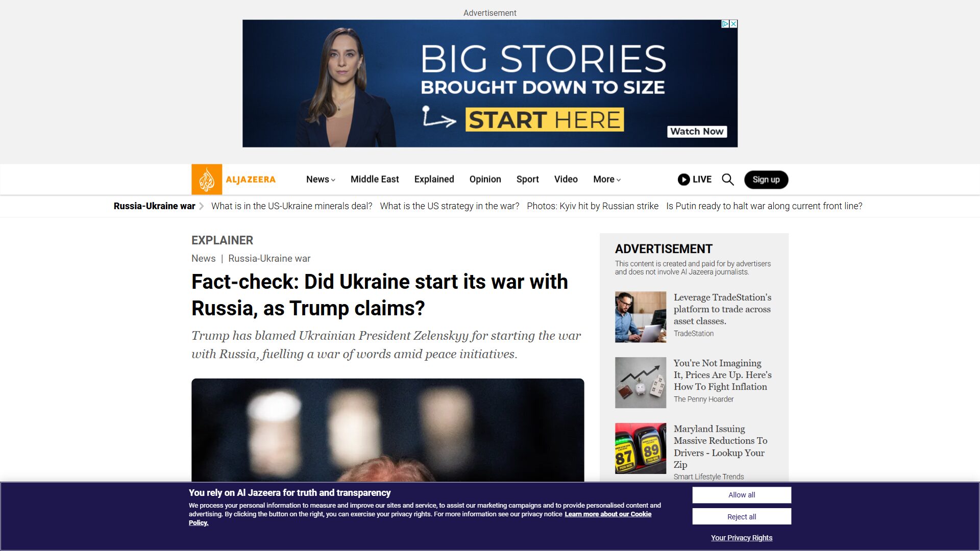The width and height of the screenshot is (980, 551).
Task: Open Your Privacy Rights link
Action: (x=742, y=538)
